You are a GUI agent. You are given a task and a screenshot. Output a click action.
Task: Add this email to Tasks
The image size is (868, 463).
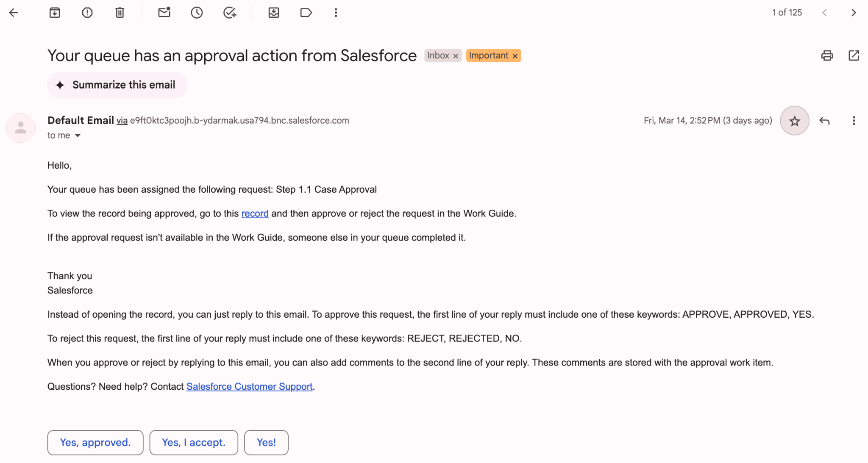tap(229, 13)
